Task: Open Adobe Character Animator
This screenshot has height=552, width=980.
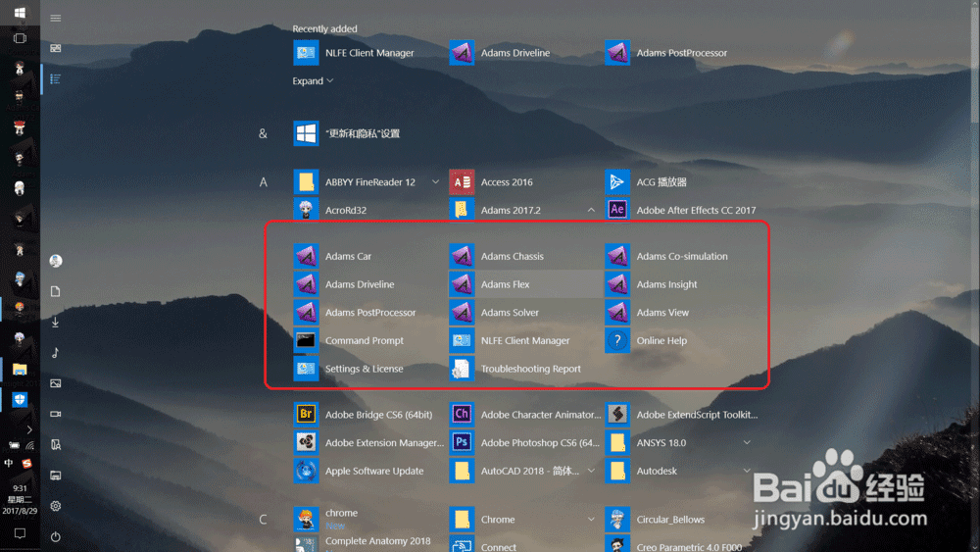Action: [525, 414]
